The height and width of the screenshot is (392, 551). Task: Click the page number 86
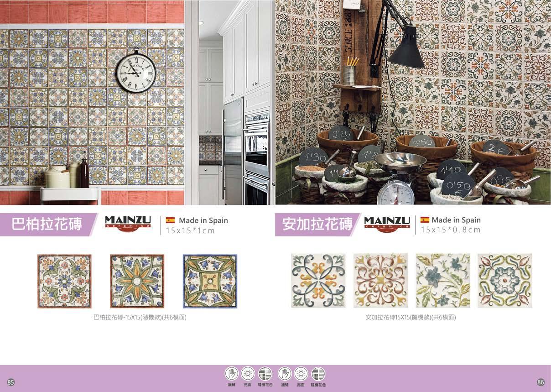541,382
